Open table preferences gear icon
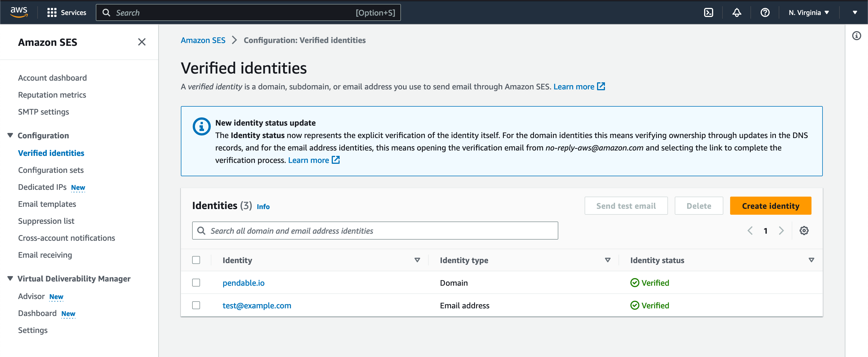This screenshot has height=357, width=868. [804, 231]
